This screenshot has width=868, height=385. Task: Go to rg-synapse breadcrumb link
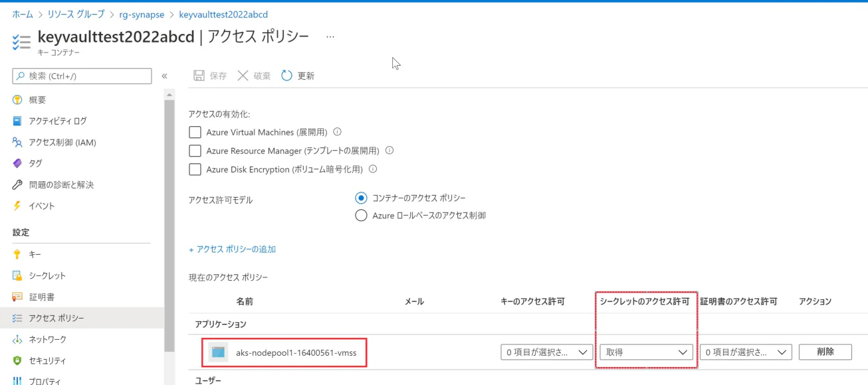click(x=142, y=14)
